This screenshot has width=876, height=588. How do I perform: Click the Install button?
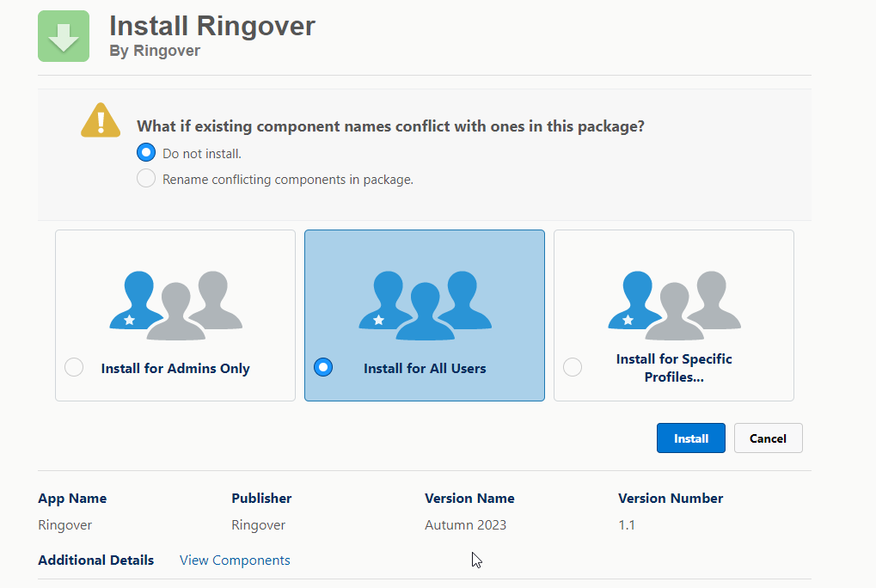(x=690, y=438)
